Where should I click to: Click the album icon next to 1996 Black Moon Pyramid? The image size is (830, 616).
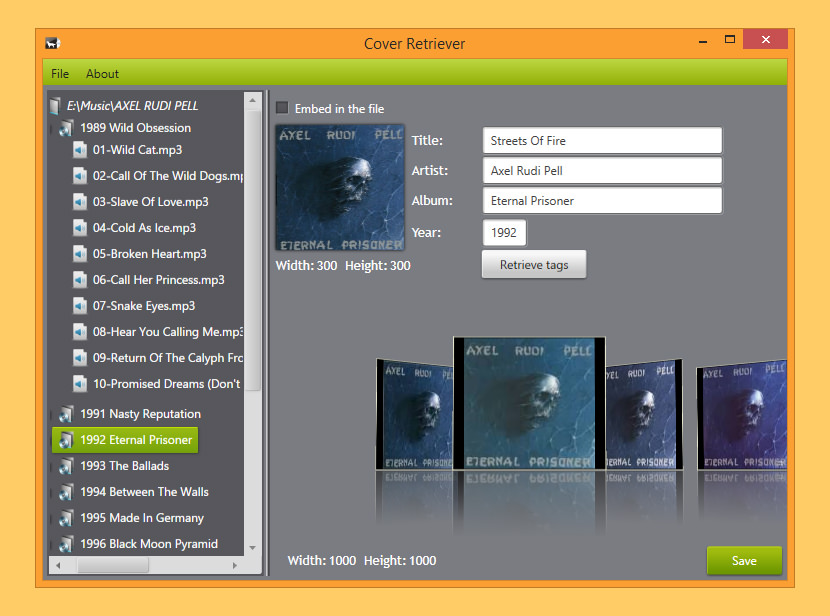click(x=66, y=543)
